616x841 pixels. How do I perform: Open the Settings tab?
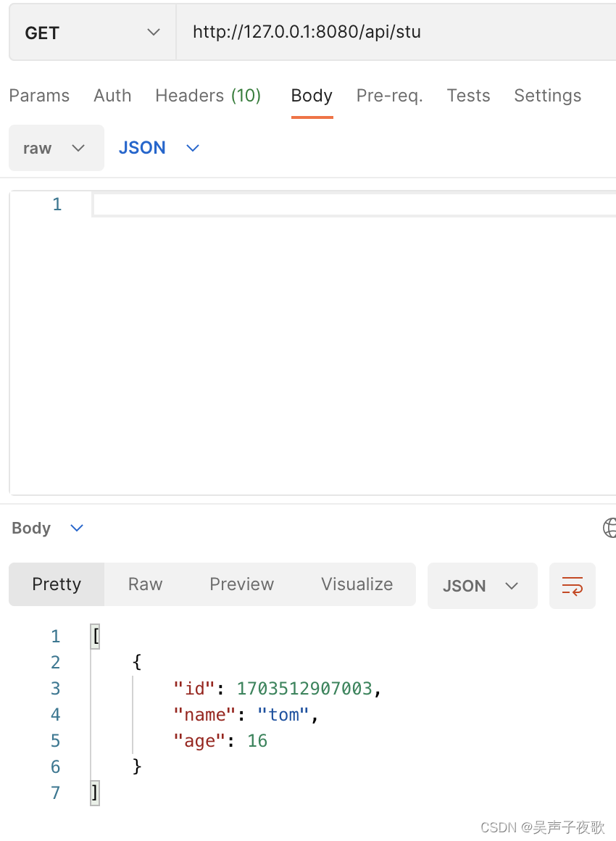coord(547,96)
